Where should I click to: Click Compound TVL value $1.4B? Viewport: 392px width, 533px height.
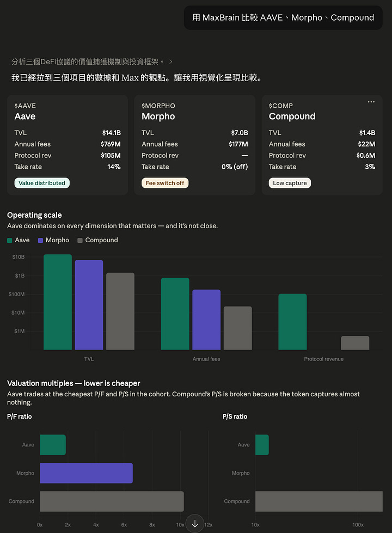(367, 133)
